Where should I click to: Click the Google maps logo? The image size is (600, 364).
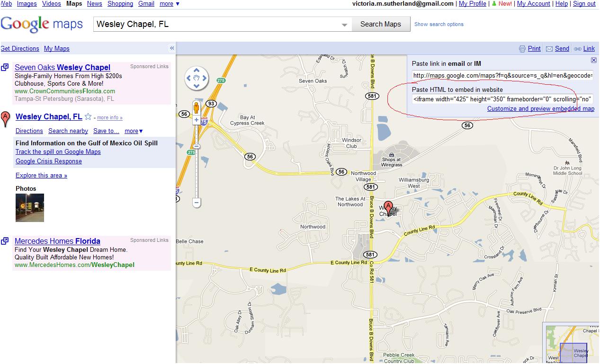[x=42, y=25]
